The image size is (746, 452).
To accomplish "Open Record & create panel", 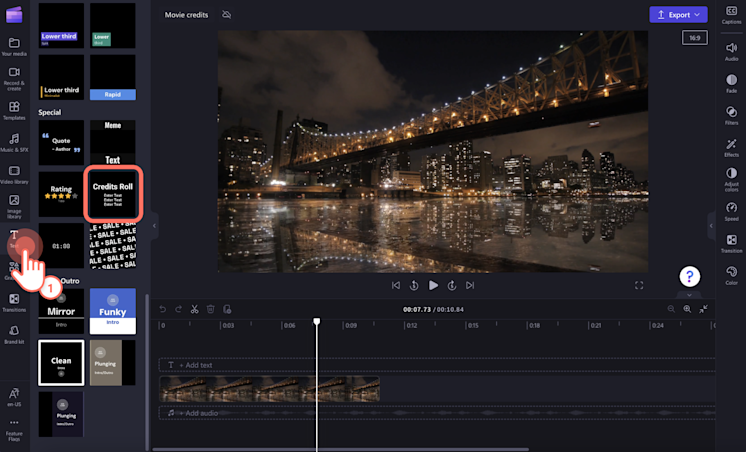I will (14, 79).
